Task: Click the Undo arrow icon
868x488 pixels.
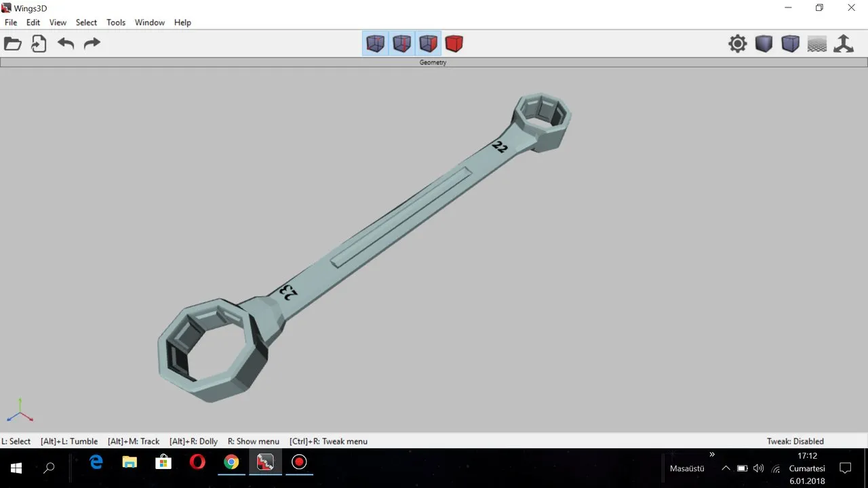Action: tap(66, 44)
